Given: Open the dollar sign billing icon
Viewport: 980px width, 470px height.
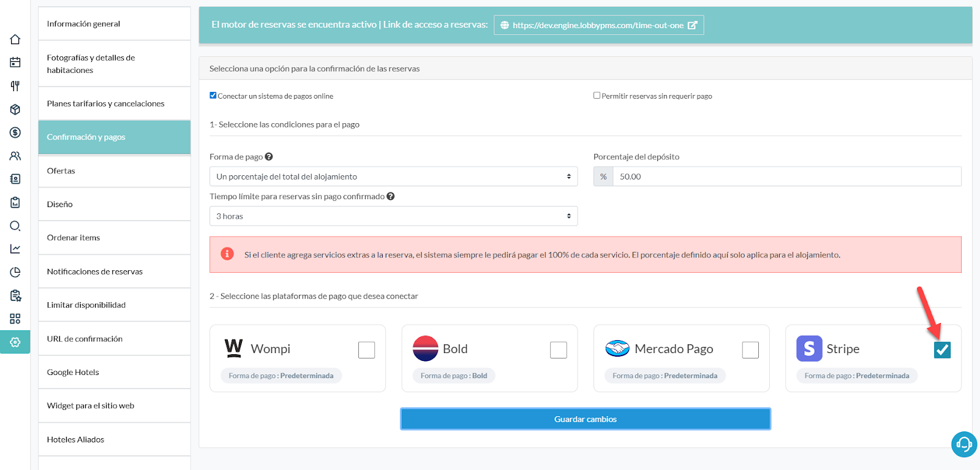Looking at the screenshot, I should click(15, 132).
